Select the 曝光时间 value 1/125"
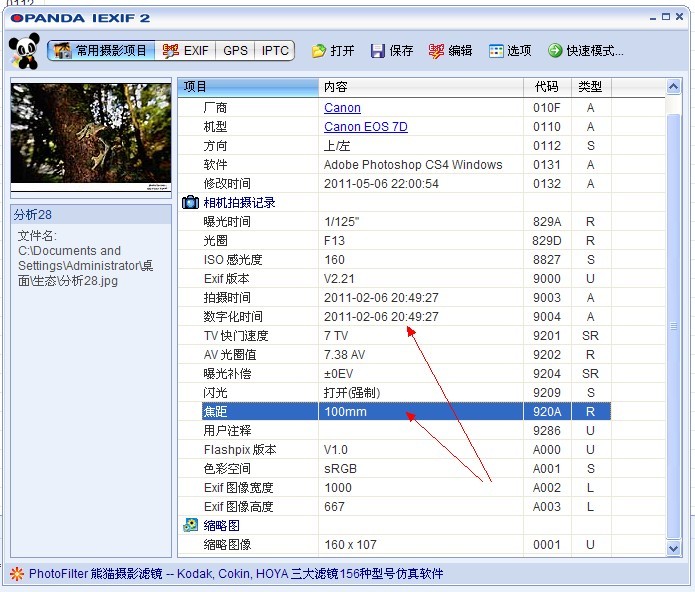This screenshot has width=695, height=592. coord(341,222)
